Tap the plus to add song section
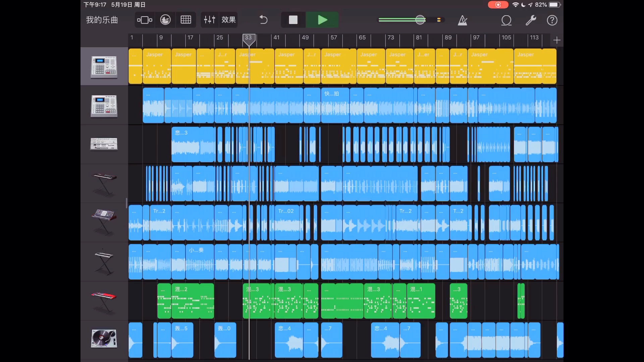 click(557, 40)
